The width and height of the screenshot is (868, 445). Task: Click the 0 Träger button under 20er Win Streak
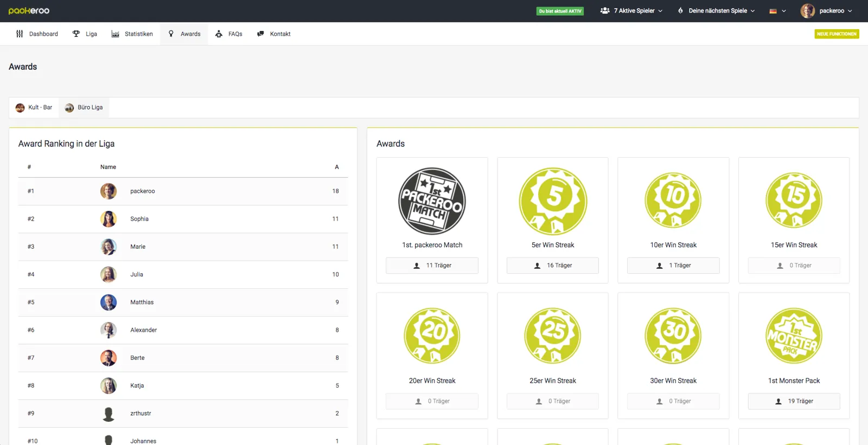(432, 401)
